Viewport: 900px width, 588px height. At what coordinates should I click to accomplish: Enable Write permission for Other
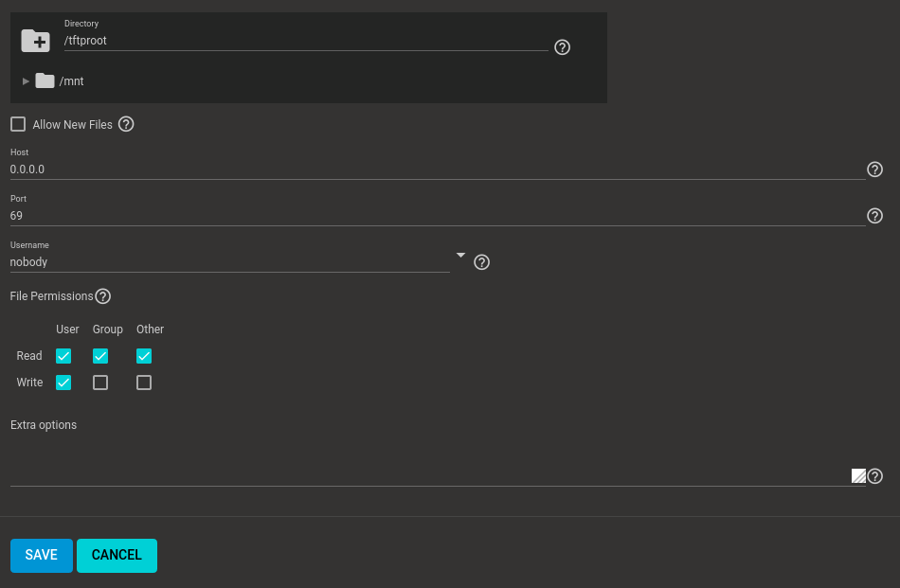pos(144,383)
